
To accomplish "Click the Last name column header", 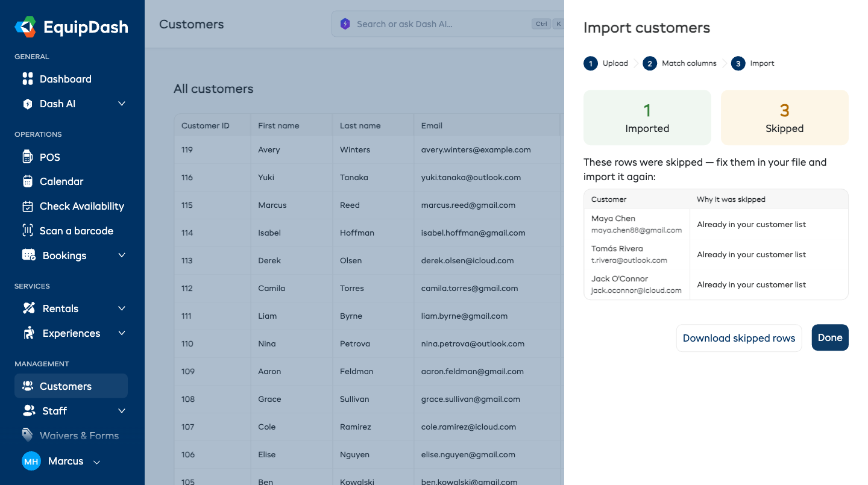I will 373,125.
